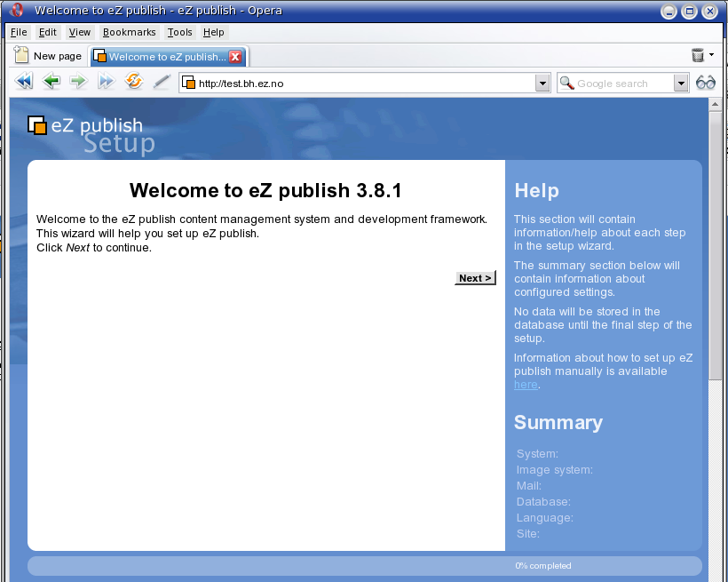Open the Bookmarks menu
The image size is (728, 582).
tap(129, 32)
